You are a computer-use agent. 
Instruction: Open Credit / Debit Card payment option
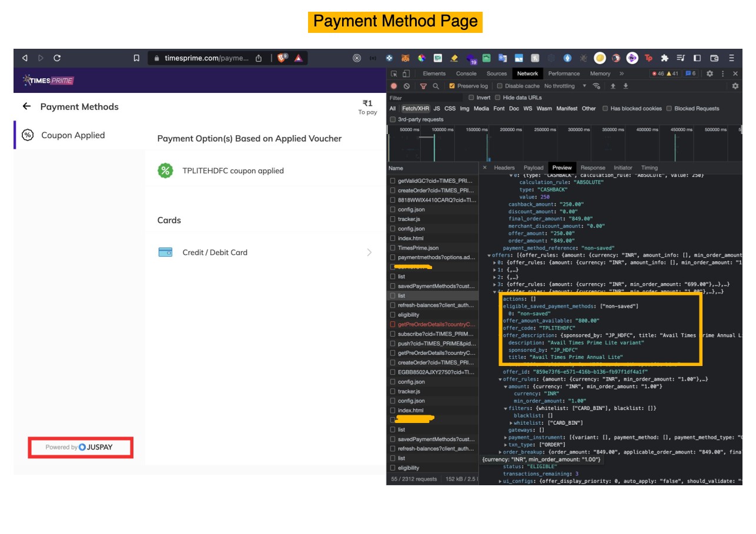(x=265, y=253)
